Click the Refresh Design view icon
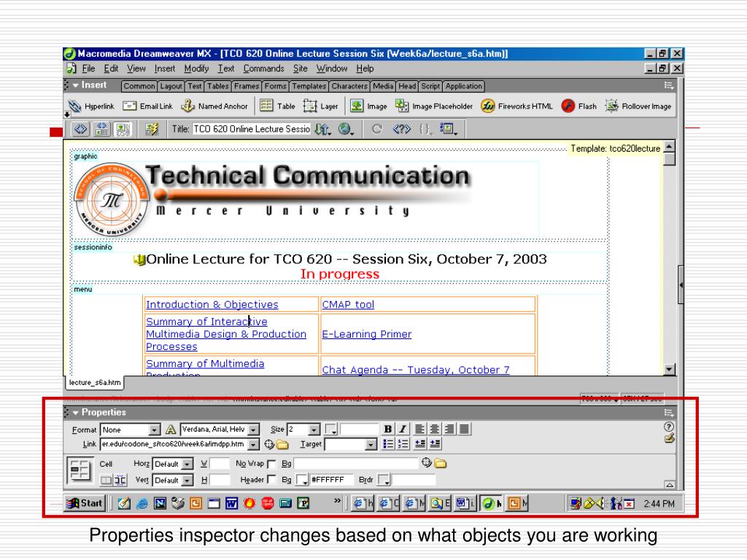Image resolution: width=747 pixels, height=560 pixels. click(x=377, y=129)
